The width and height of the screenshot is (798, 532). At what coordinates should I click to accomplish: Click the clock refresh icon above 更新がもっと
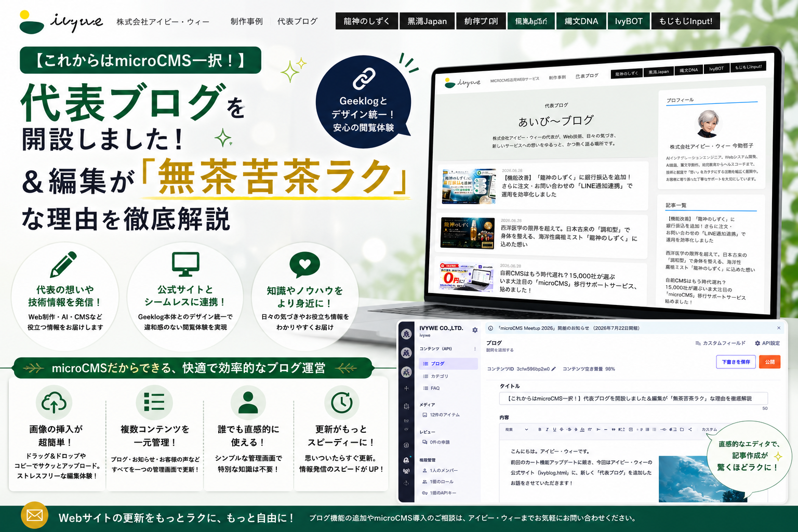point(342,403)
